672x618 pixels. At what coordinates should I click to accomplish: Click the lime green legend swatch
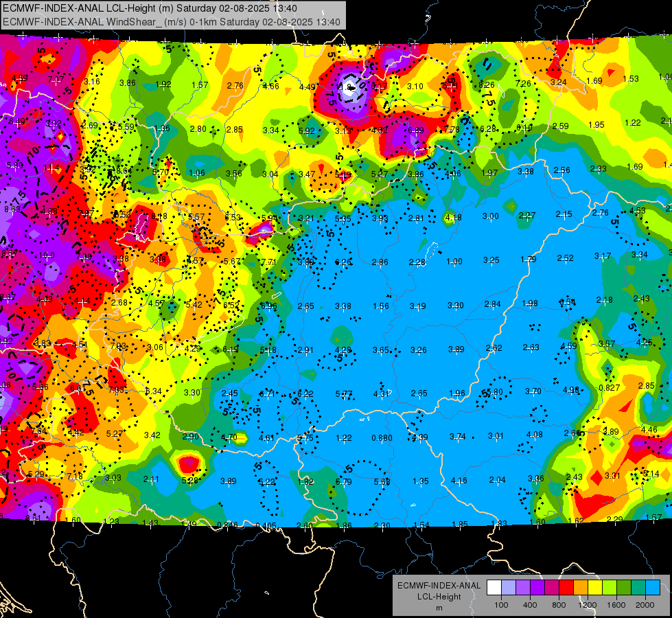tap(610, 588)
